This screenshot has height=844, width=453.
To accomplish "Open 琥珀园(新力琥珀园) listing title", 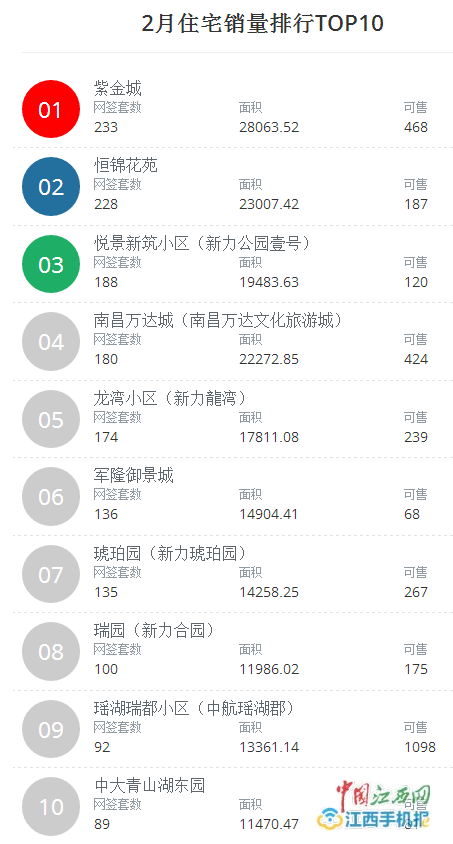I will 170,553.
